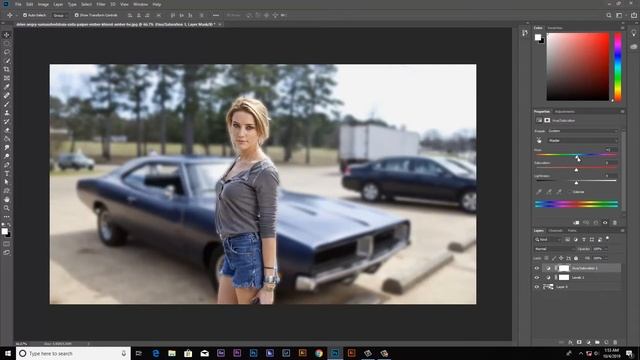Click the Saturation slider handle
Image resolution: width=640 pixels, height=360 pixels.
coord(576,169)
